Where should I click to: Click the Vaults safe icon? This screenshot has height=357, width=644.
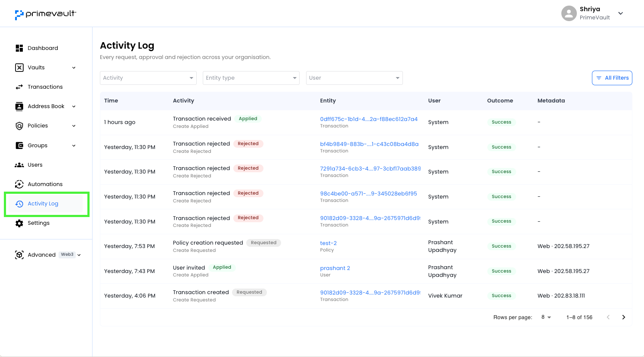19,68
